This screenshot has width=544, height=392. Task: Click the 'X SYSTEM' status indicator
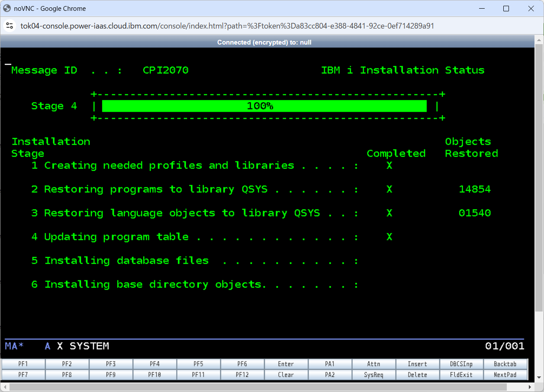(83, 346)
